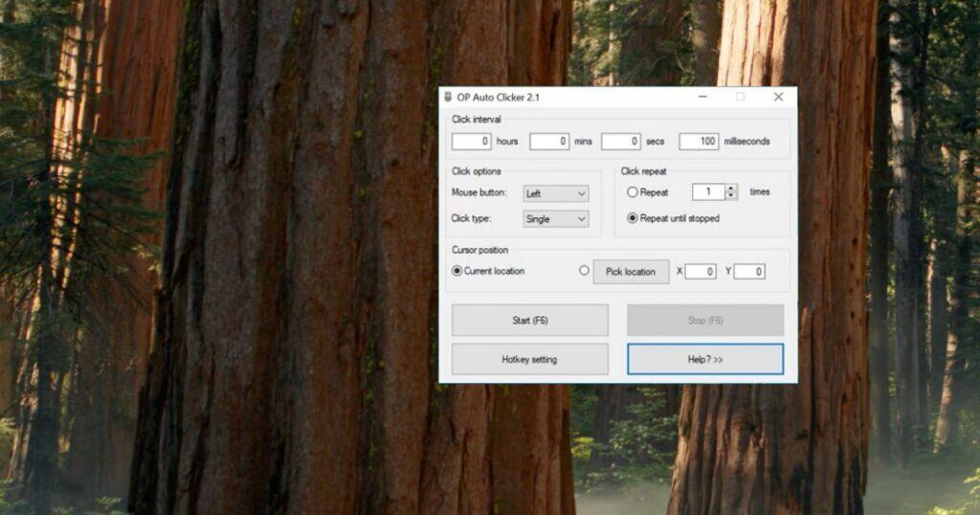
Task: Focus the hours interval field
Action: coord(471,142)
